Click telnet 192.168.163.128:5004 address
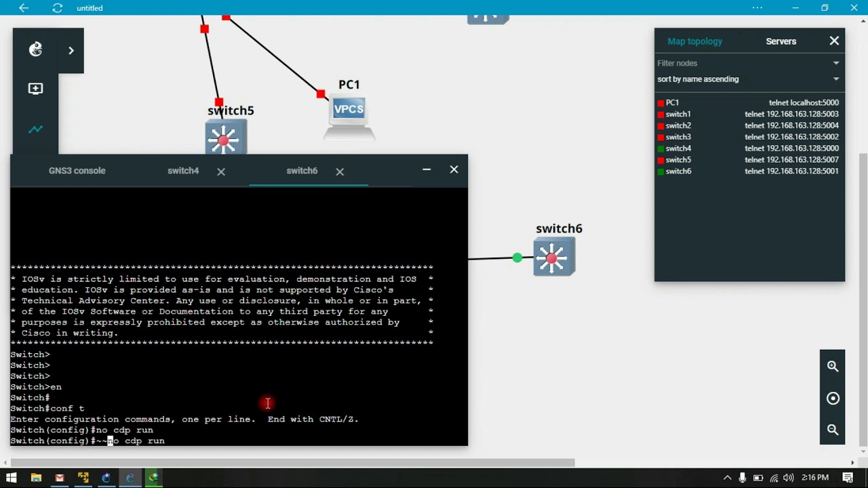The width and height of the screenshot is (868, 488). point(791,126)
